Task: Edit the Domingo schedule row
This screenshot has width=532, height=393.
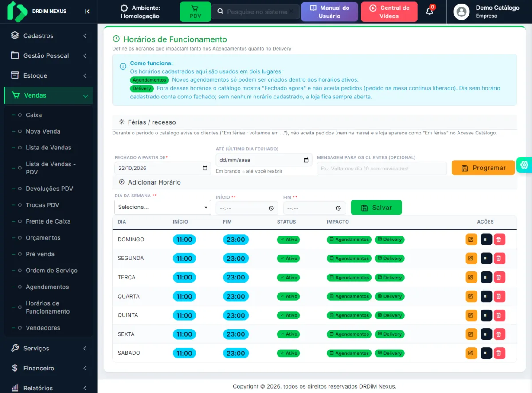Action: pyautogui.click(x=471, y=240)
